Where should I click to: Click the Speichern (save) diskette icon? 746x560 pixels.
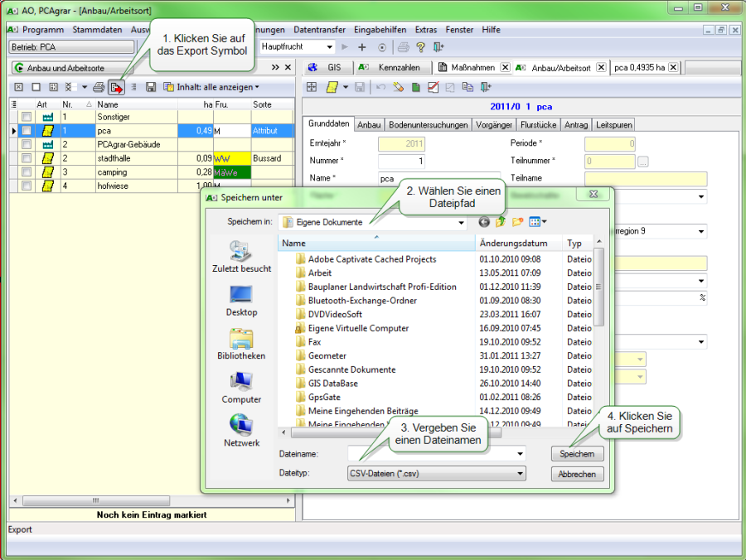[149, 87]
